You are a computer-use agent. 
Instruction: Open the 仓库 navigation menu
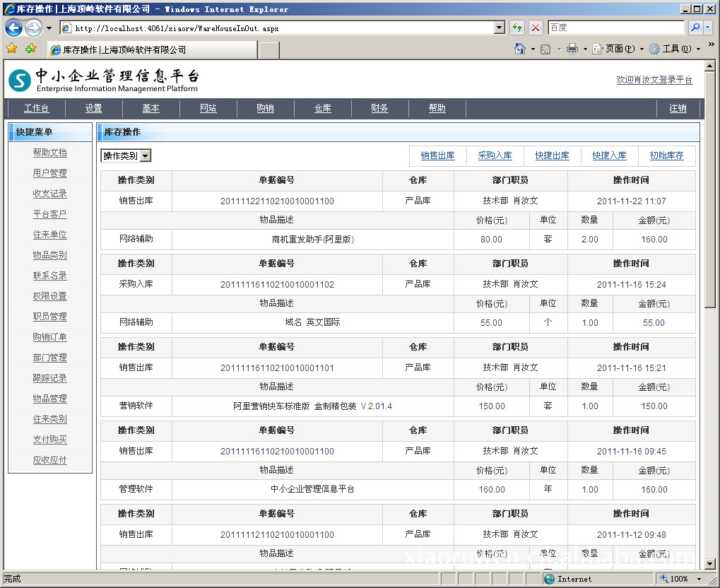tap(322, 108)
